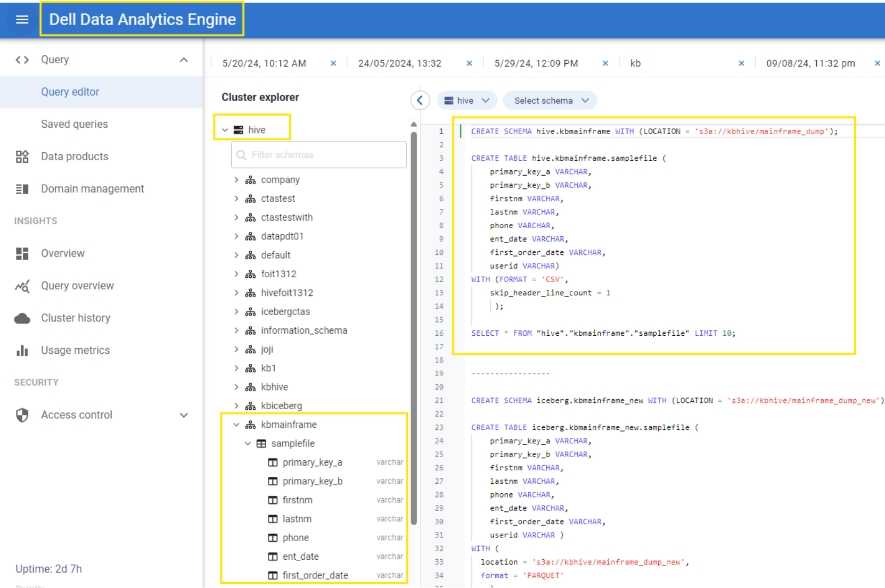This screenshot has width=885, height=588.
Task: Click the firstnm column icon
Action: [273, 500]
